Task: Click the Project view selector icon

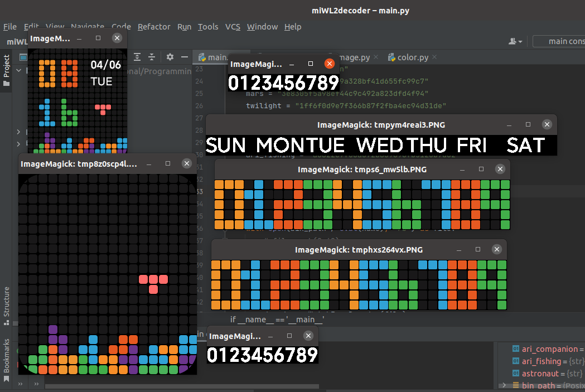Action: coord(23,57)
